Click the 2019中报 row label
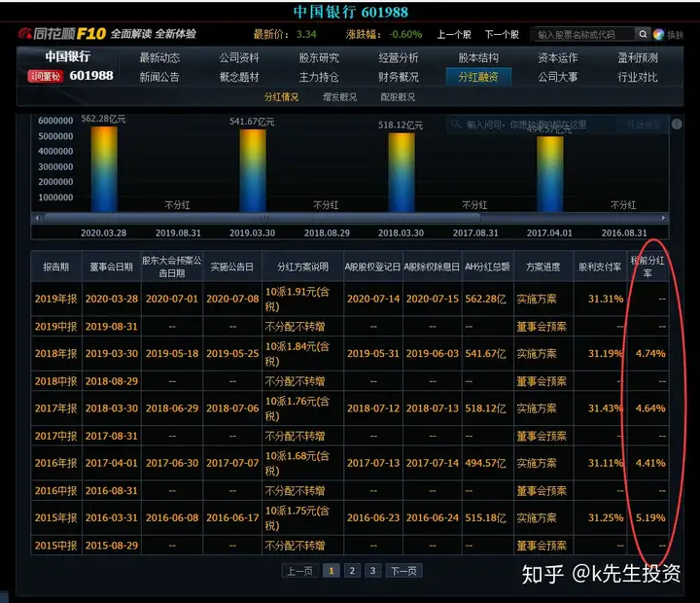 (55, 327)
